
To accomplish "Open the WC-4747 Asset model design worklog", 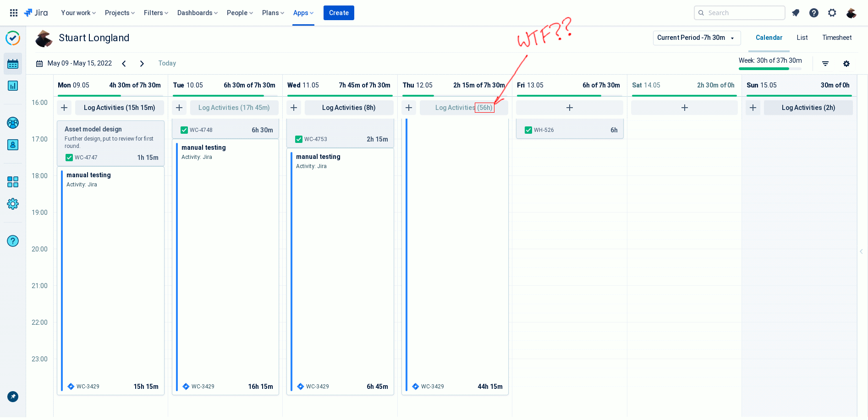I will (110, 143).
